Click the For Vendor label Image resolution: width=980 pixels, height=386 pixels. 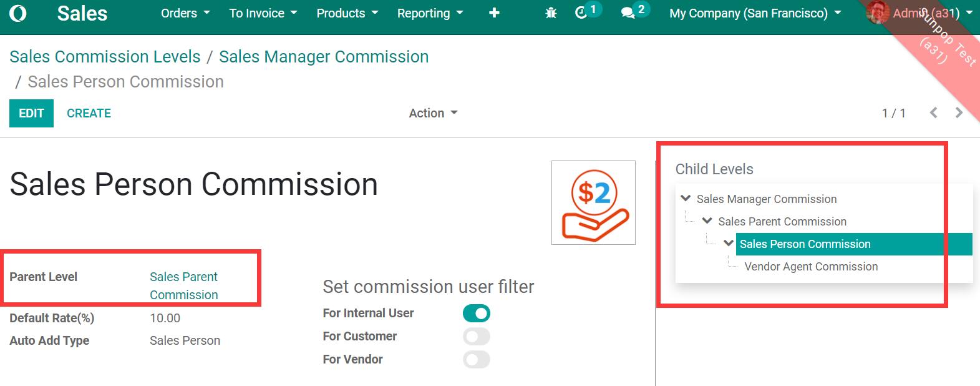[353, 360]
